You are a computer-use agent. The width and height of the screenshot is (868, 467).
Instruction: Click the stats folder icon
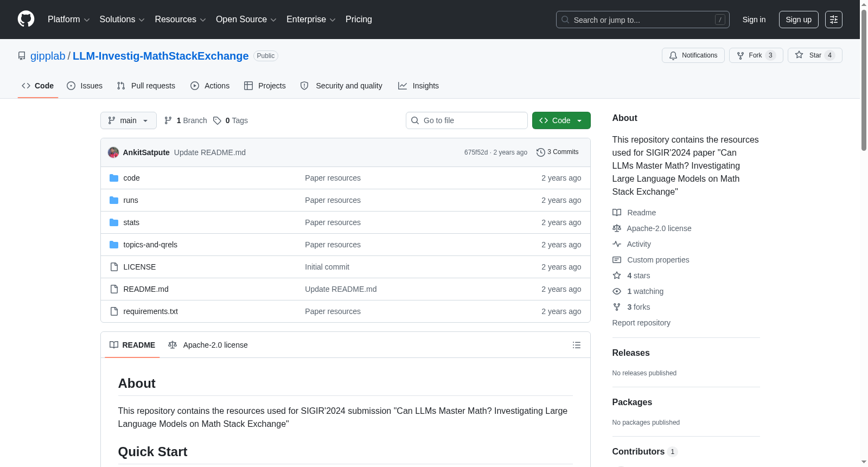(x=114, y=222)
